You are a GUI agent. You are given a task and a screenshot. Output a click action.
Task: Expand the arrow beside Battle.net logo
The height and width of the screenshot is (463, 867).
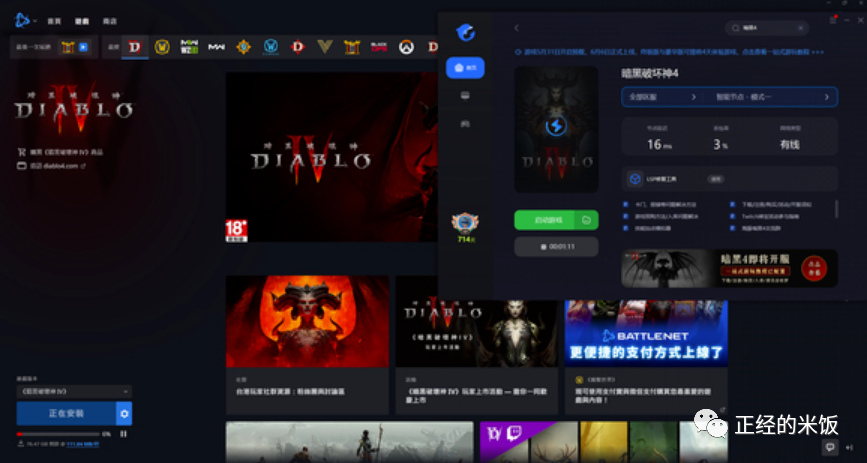[x=35, y=21]
